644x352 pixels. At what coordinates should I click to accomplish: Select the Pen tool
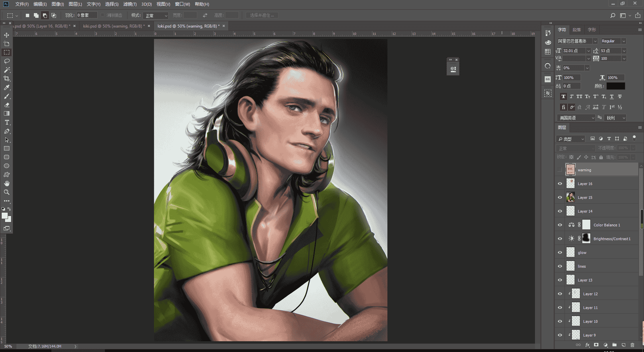tap(6, 131)
